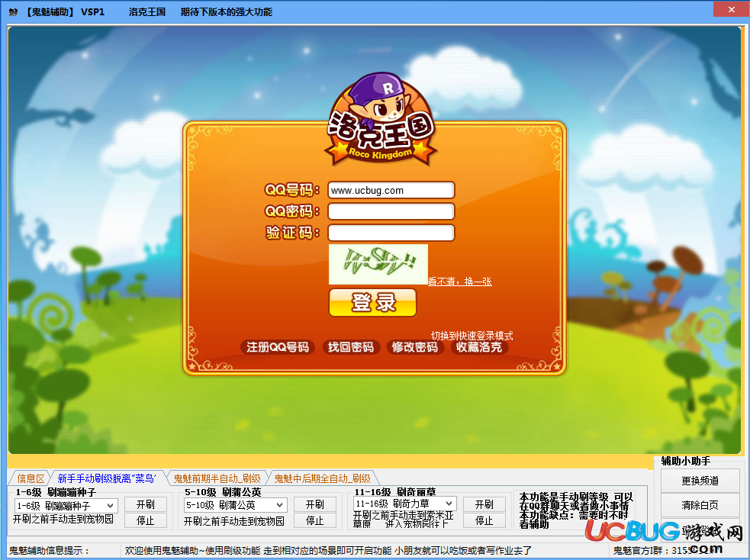Start 开刷 for 1-6级 刷蹦蹦种子
Viewport: 750px width, 560px height.
(146, 504)
